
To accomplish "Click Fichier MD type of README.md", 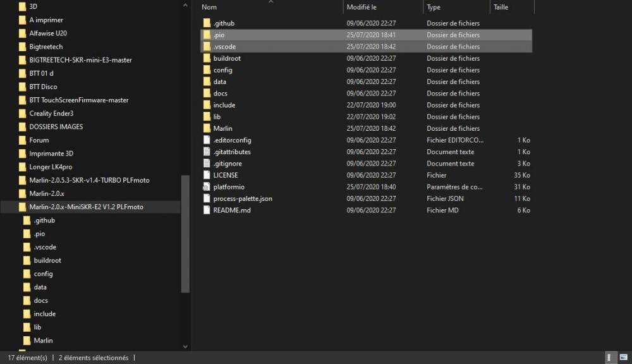I will tap(442, 210).
